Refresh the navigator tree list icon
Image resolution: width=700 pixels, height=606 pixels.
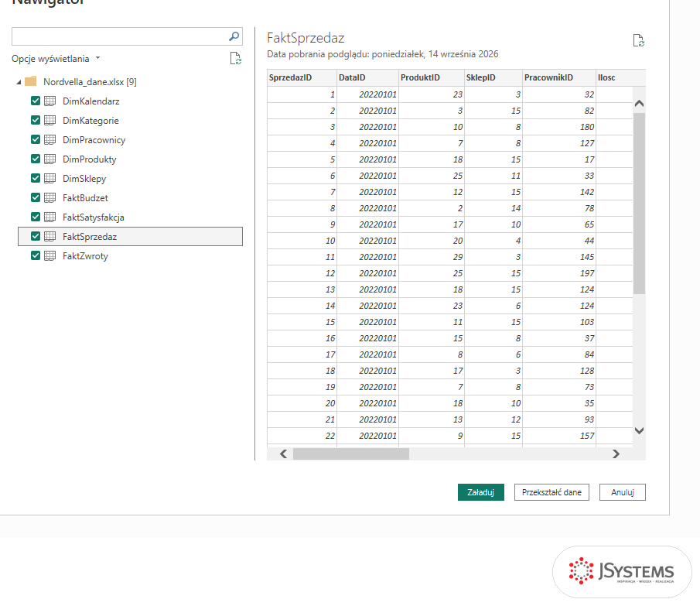[236, 59]
